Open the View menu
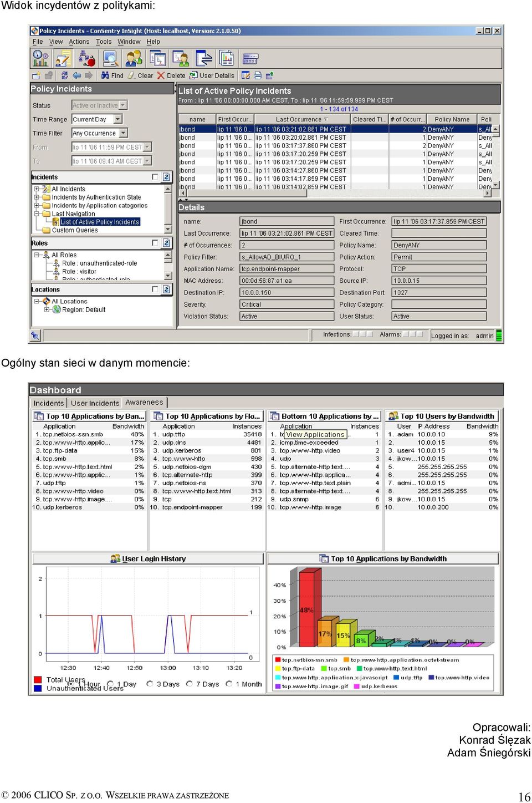Screen dimensions: 532x803 pyautogui.click(x=56, y=42)
